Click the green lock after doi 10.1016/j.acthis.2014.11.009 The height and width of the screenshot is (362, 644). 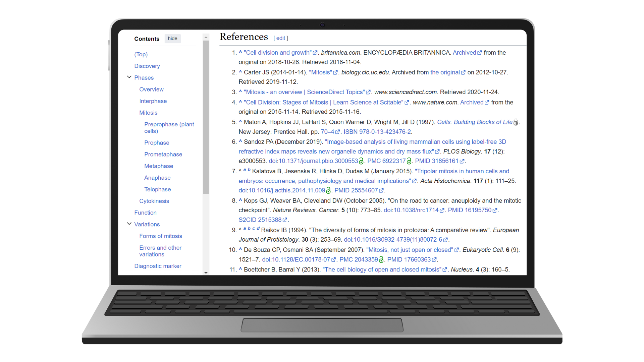click(328, 191)
